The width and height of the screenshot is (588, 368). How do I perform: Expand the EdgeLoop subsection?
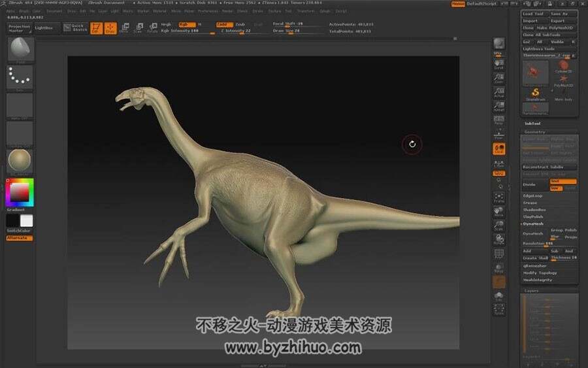point(533,196)
